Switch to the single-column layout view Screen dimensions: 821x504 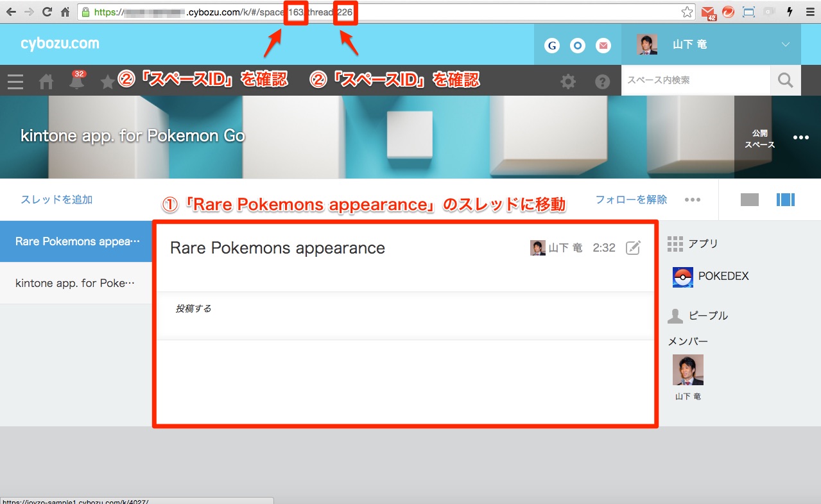[750, 200]
